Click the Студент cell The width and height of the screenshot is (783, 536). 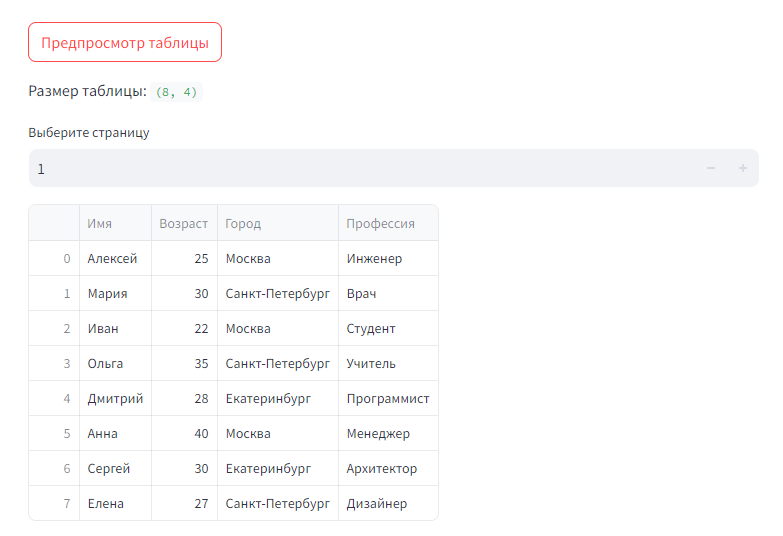(389, 328)
